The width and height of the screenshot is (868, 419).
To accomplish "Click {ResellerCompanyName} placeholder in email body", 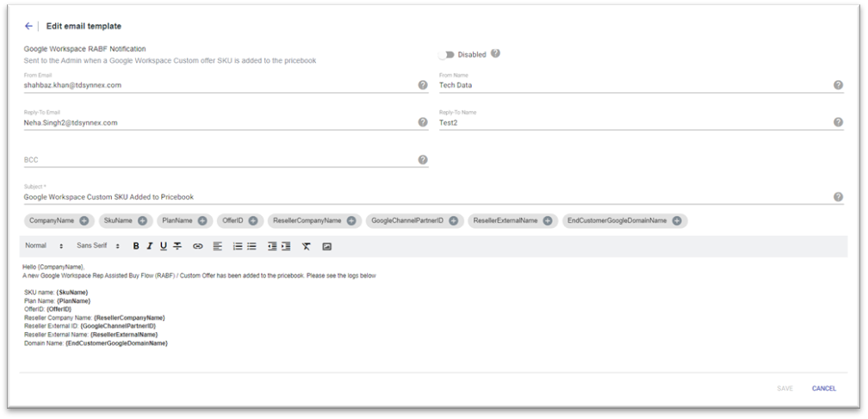I will pyautogui.click(x=129, y=317).
